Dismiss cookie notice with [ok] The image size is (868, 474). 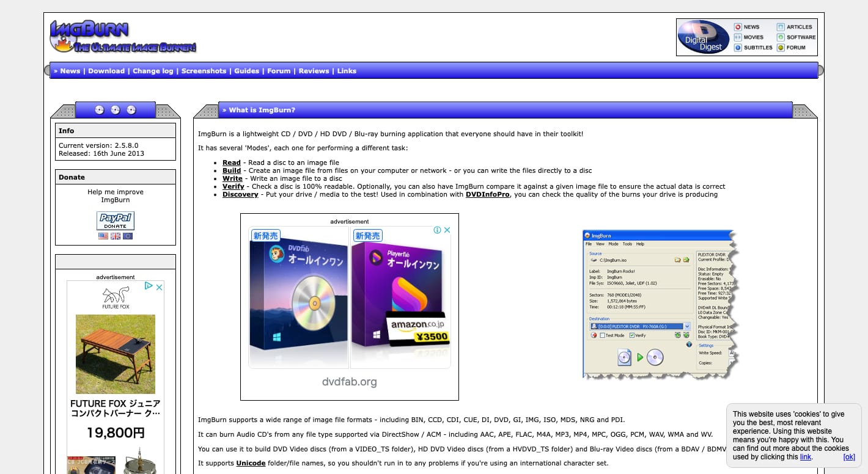tap(849, 457)
